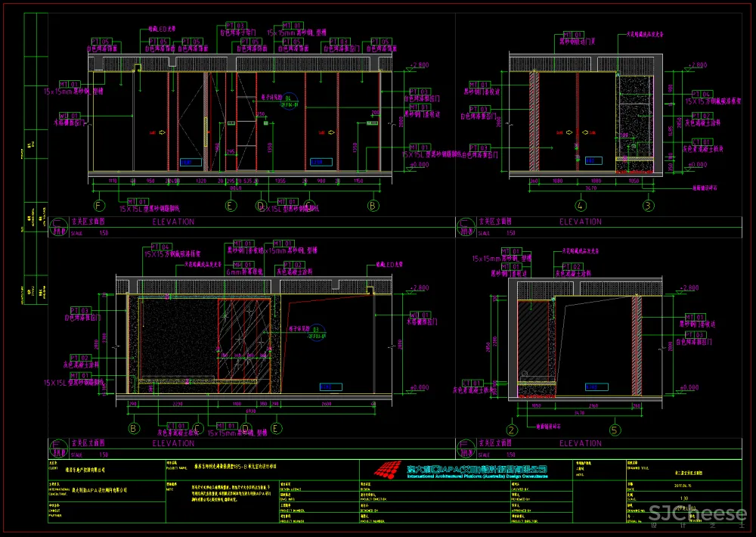
Task: Select grid axis bubble numbered 2
Action: (x=512, y=429)
